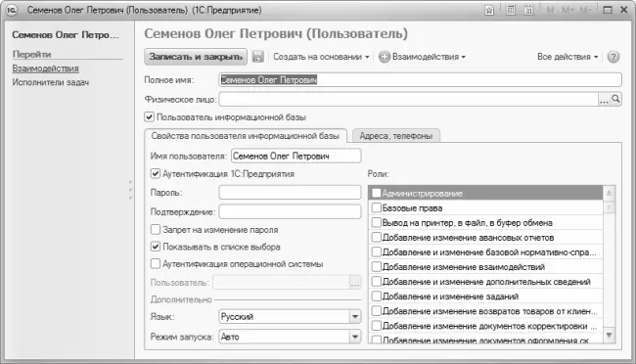Toggle Аутентификация 1С:Предприятия checkbox
Image resolution: width=636 pixels, height=364 pixels.
[x=156, y=173]
